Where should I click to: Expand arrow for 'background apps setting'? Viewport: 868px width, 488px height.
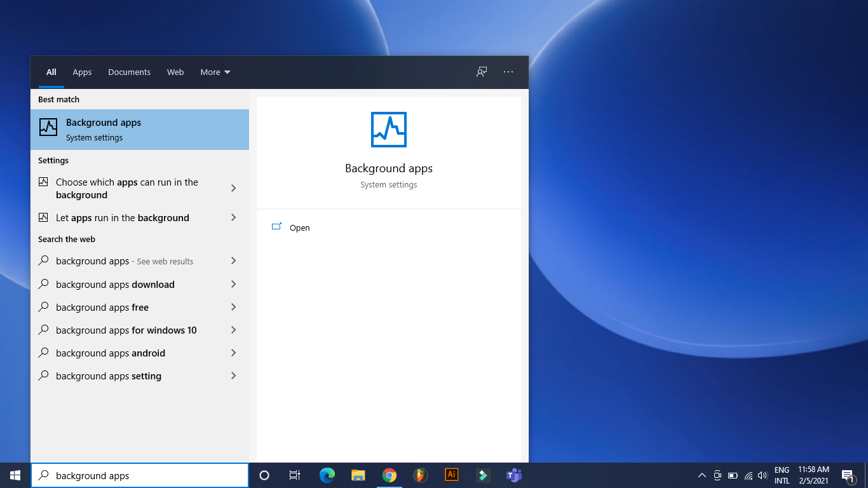pyautogui.click(x=233, y=376)
